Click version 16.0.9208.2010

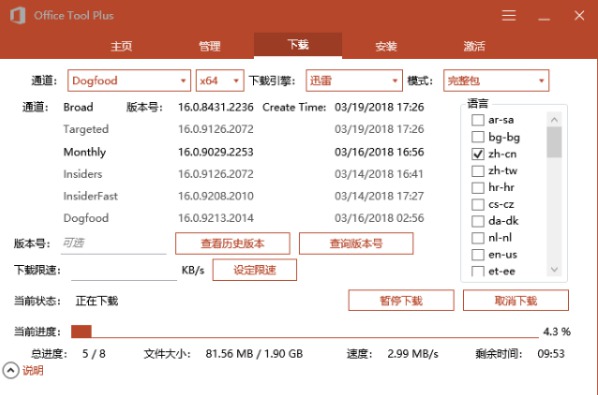coord(216,196)
